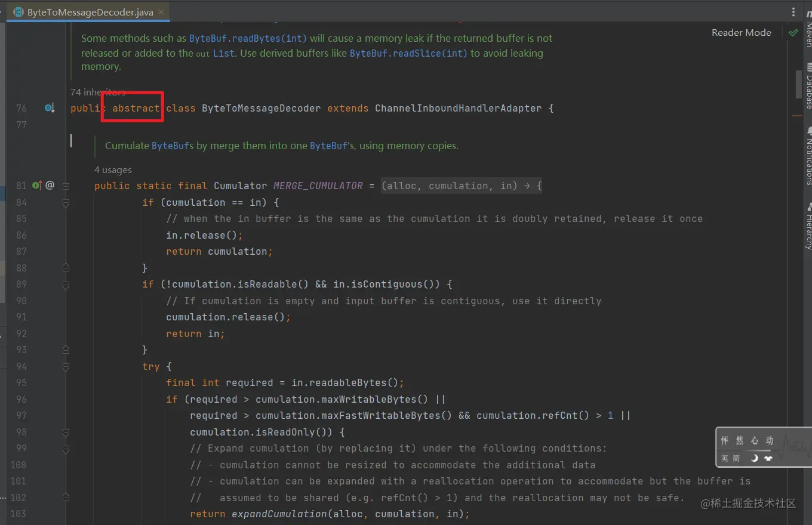Click the folded lambda (alloc, cumulation, in) region
This screenshot has height=525, width=812.
click(462, 186)
